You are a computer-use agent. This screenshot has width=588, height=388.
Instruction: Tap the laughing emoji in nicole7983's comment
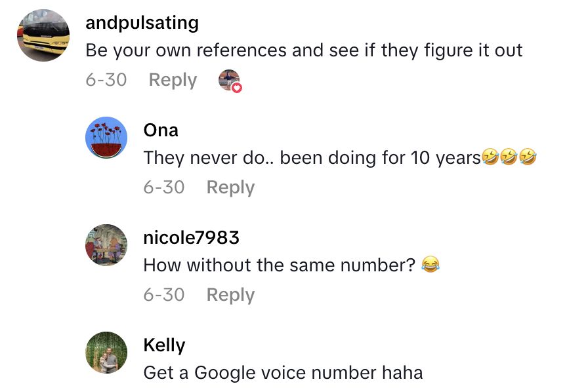[x=430, y=265]
